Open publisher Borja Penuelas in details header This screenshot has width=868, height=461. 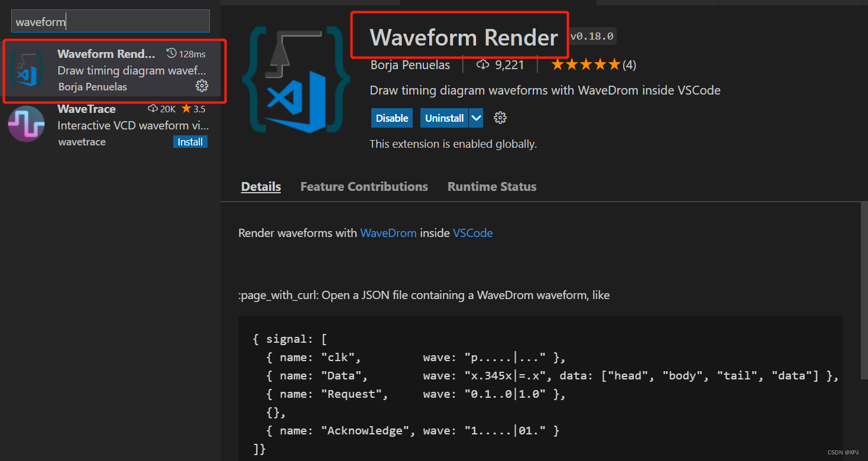410,65
